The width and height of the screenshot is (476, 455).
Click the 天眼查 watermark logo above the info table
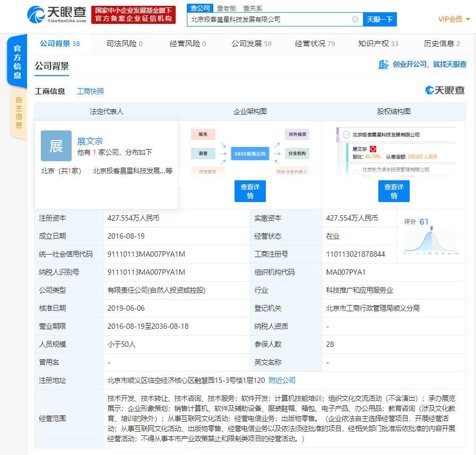pyautogui.click(x=444, y=91)
